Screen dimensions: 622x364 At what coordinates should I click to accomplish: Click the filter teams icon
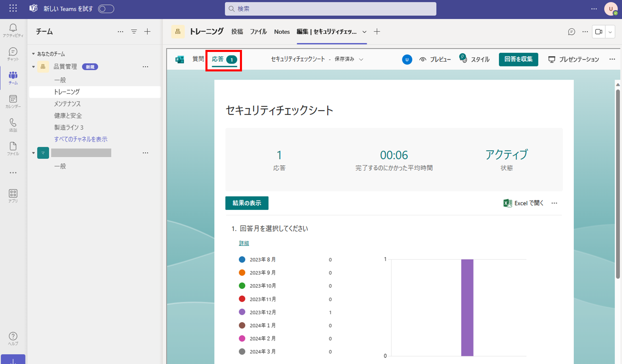pyautogui.click(x=134, y=32)
